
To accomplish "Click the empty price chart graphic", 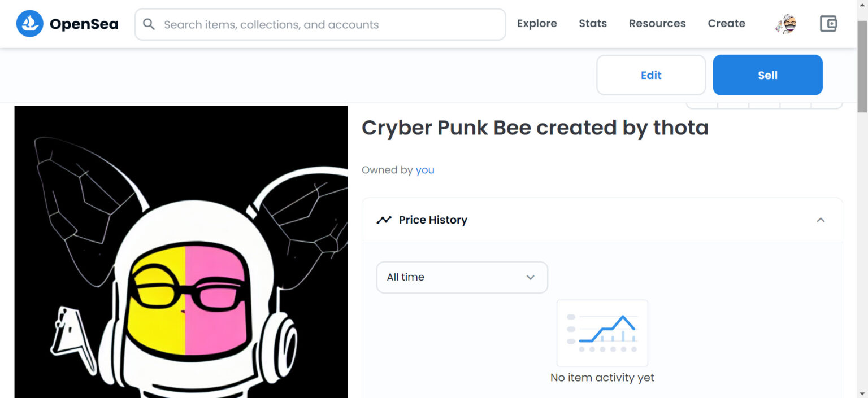I will (x=602, y=333).
